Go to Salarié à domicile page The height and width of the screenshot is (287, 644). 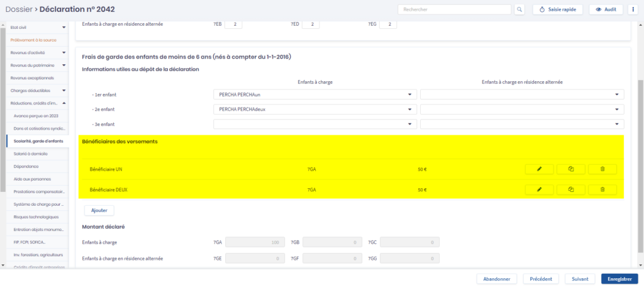click(30, 154)
